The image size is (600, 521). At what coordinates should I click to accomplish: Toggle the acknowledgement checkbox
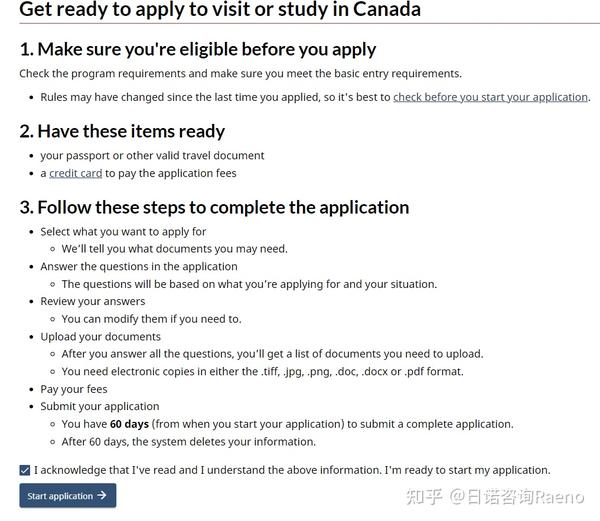[25, 470]
